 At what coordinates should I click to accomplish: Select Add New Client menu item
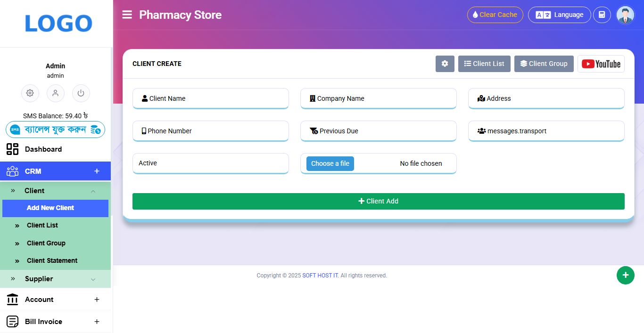click(55, 208)
